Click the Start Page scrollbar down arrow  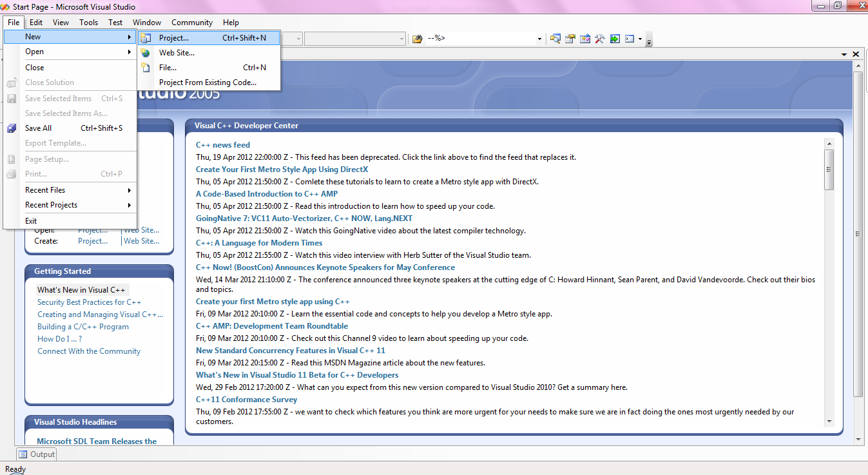pos(858,439)
